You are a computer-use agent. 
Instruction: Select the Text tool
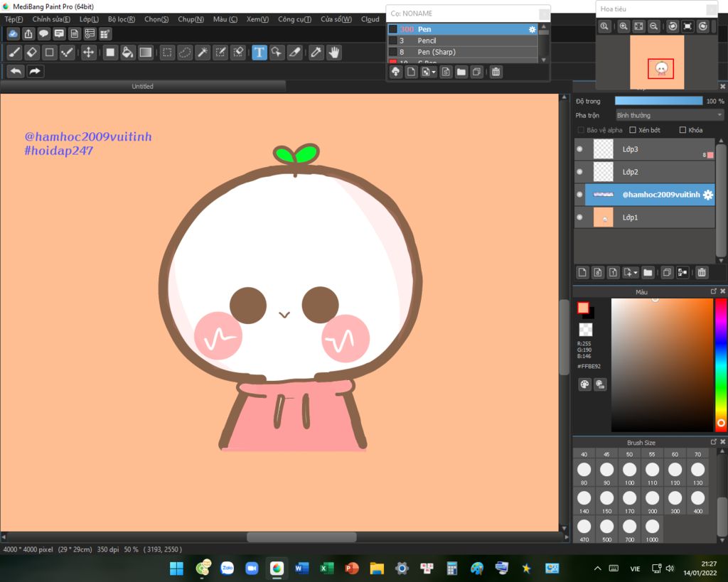click(x=259, y=53)
